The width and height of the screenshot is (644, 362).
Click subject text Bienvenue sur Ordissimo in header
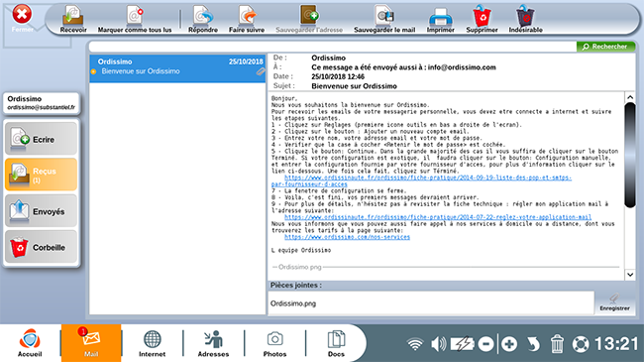coord(354,86)
